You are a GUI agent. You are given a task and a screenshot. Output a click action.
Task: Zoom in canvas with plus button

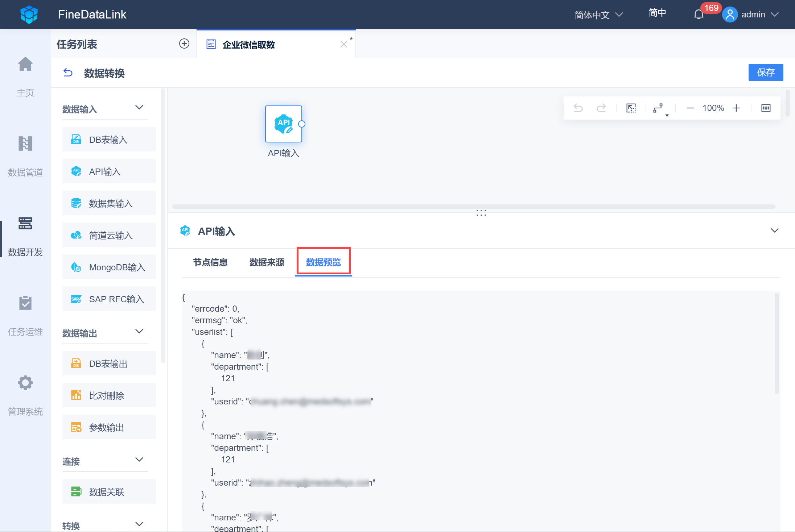tap(736, 108)
